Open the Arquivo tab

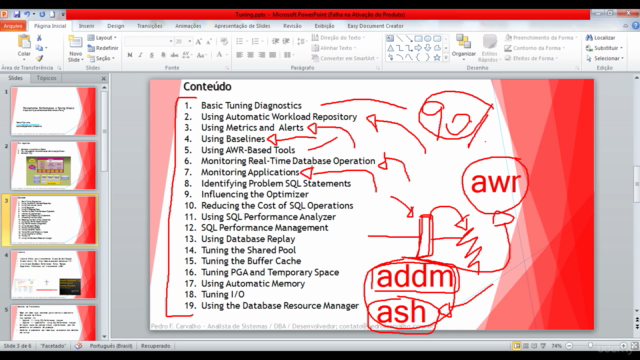tap(13, 26)
